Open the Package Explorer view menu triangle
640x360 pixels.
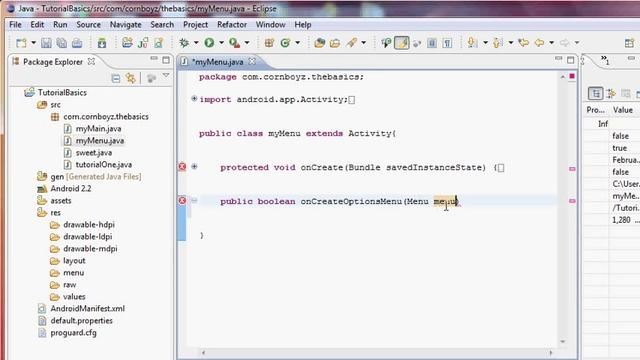pyautogui.click(x=166, y=76)
